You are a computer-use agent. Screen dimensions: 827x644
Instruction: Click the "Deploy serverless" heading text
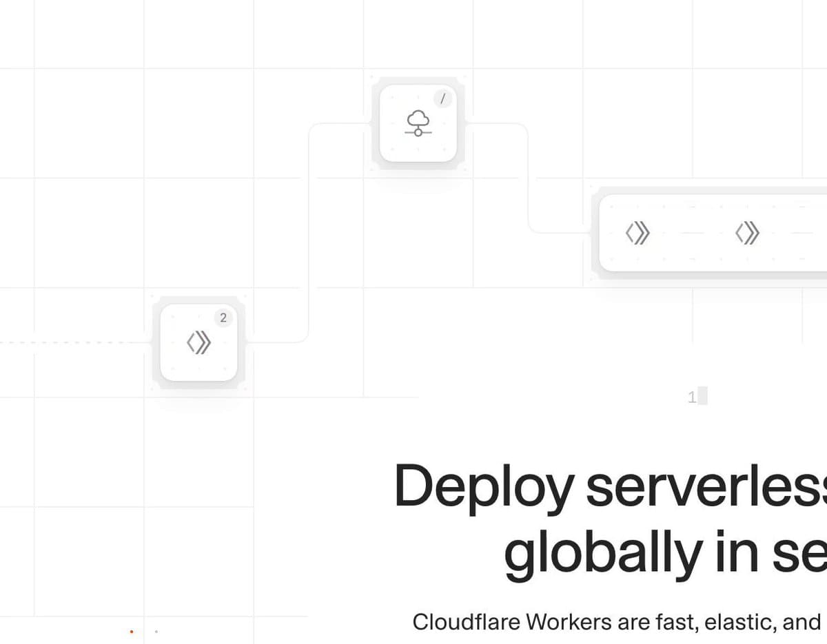pyautogui.click(x=611, y=487)
